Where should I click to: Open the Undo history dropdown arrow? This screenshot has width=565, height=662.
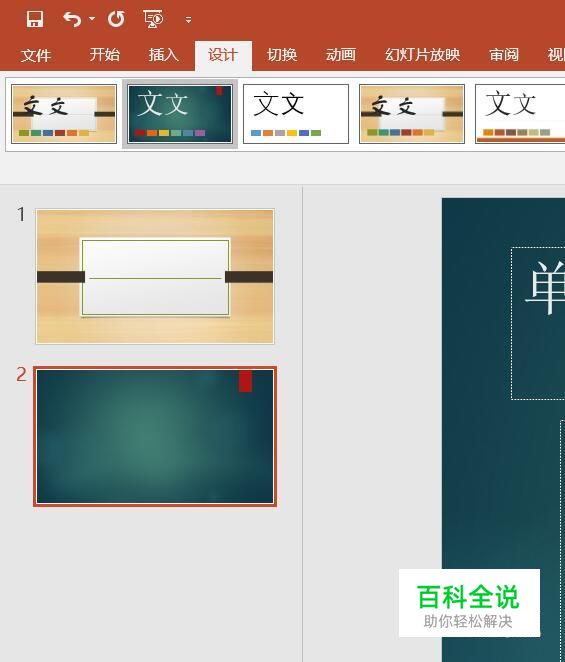[x=92, y=19]
